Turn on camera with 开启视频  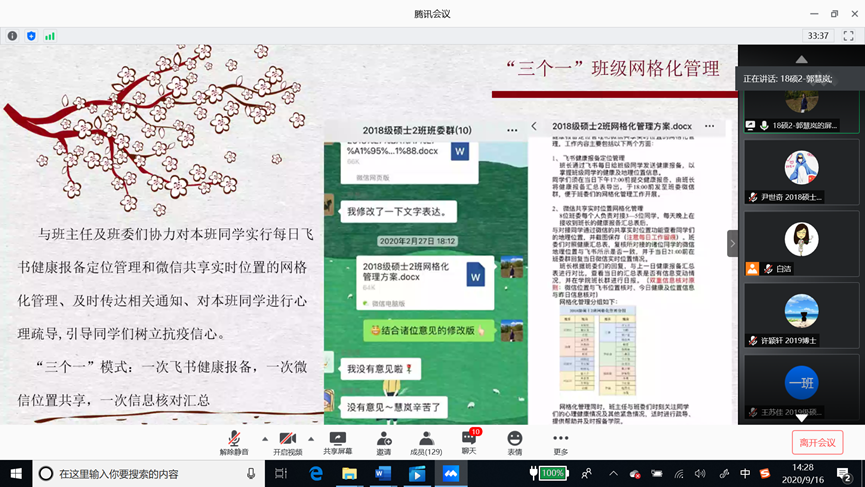[287, 443]
